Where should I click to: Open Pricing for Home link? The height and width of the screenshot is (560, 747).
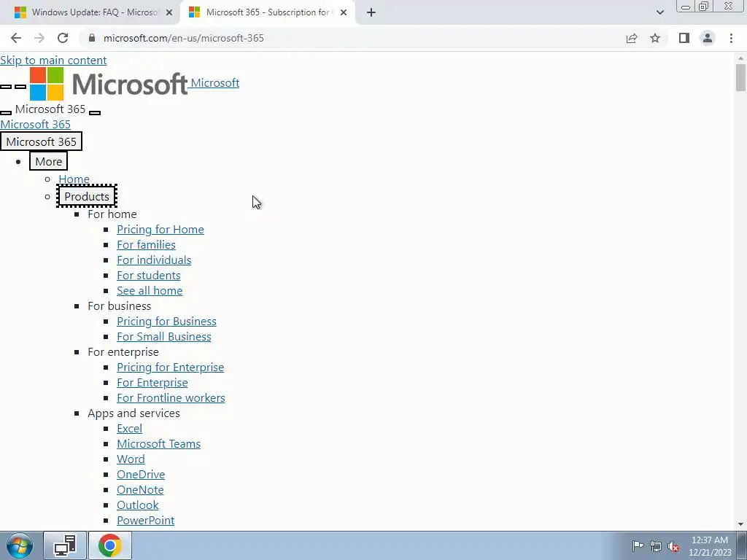160,230
